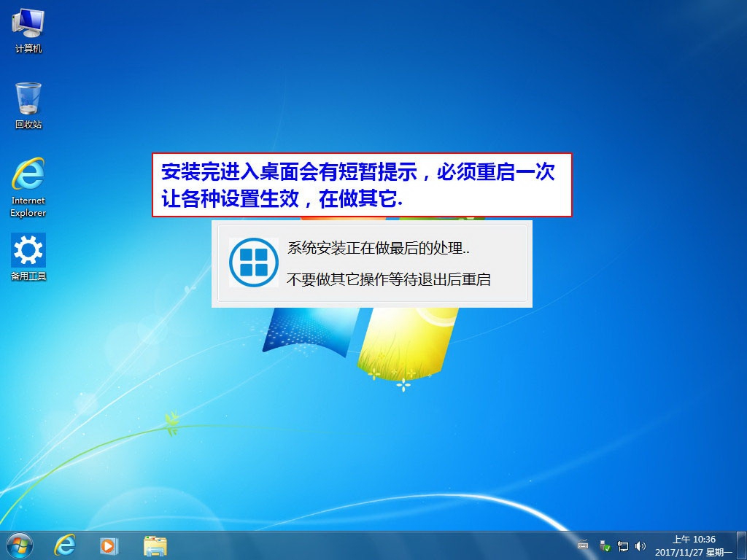The image size is (747, 560).
Task: Open the 备用工具 gear icon on desktop
Action: click(28, 257)
